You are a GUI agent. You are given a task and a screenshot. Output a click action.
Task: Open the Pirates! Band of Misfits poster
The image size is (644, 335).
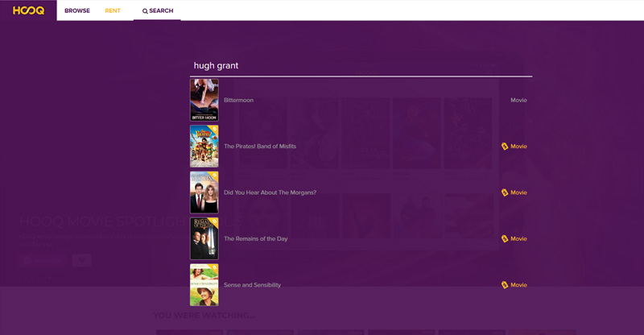[x=204, y=147]
